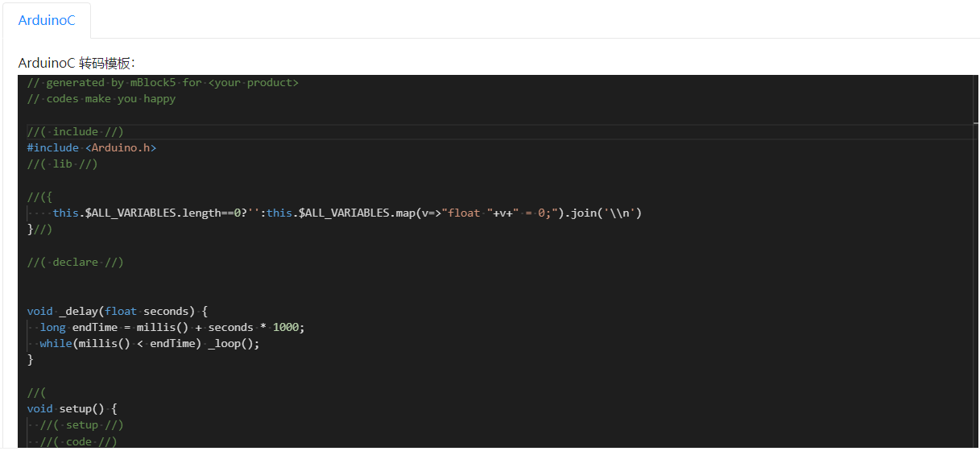
Task: Click the 'ArduinoC 转码模板' label
Action: tap(77, 63)
